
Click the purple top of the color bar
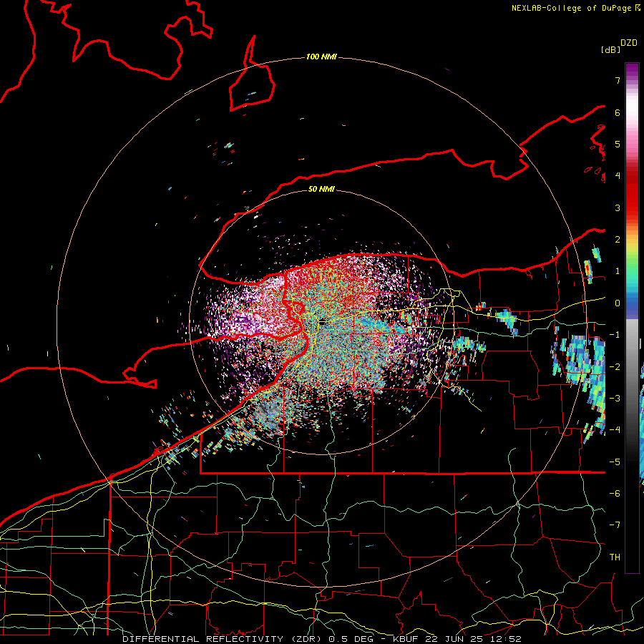click(x=632, y=70)
